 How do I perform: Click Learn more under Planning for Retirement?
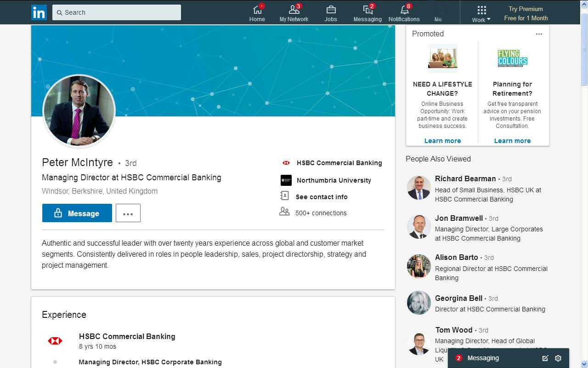[x=512, y=141]
